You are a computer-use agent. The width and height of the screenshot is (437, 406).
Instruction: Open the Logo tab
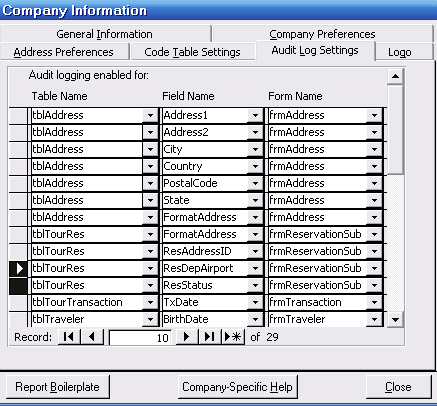(400, 52)
